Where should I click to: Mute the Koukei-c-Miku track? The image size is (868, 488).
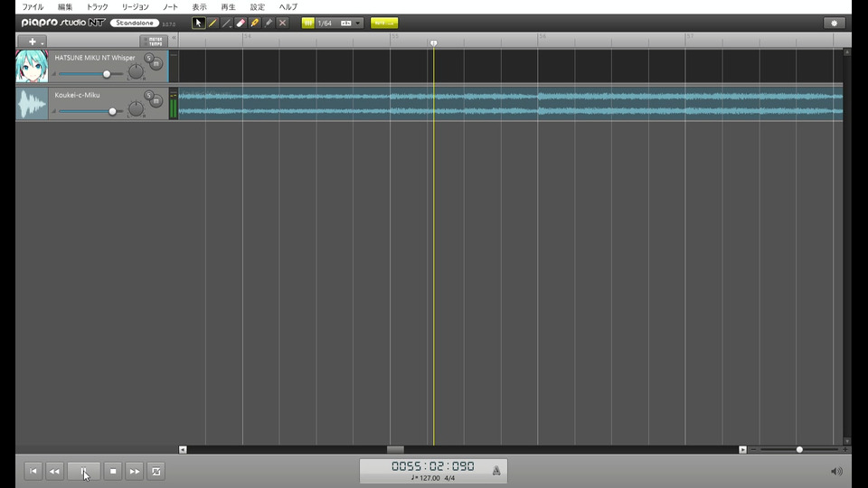point(156,101)
